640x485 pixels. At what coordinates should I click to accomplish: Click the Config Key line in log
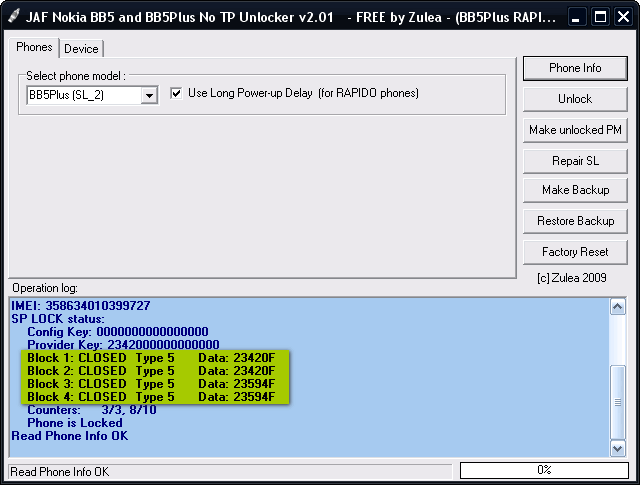click(118, 331)
